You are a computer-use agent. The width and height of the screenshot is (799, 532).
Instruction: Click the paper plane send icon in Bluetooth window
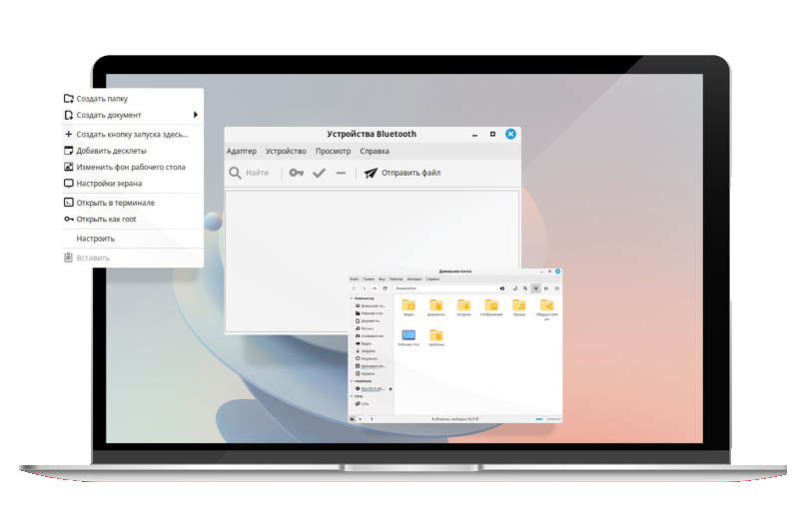371,173
